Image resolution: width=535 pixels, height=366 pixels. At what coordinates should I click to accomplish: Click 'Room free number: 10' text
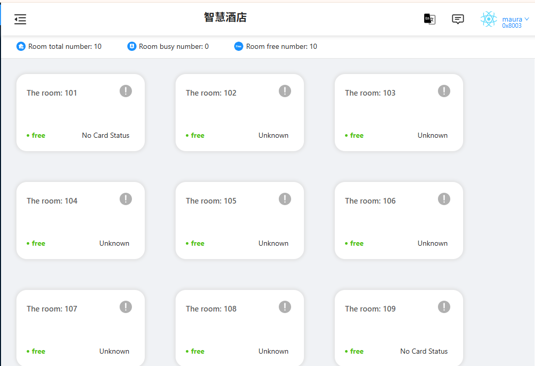281,46
